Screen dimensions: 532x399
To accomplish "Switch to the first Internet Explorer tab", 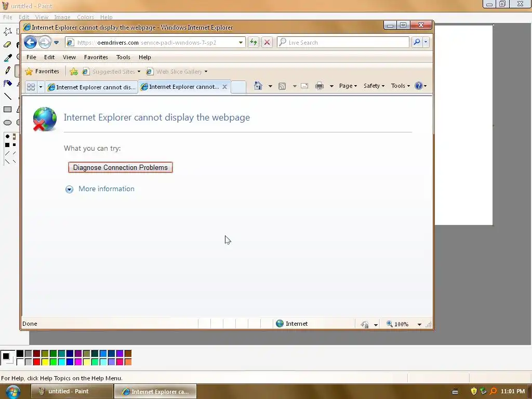I will 91,87.
